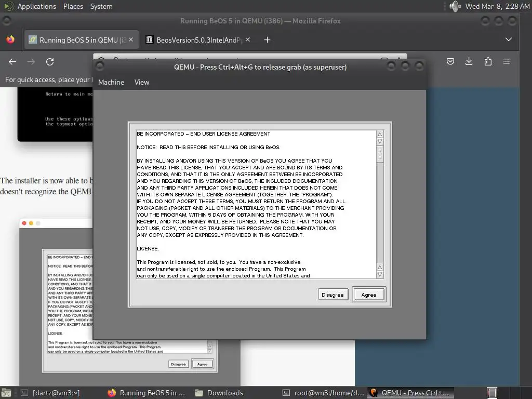
Task: Switch to the Downloads folder taskbar entry
Action: pos(220,393)
